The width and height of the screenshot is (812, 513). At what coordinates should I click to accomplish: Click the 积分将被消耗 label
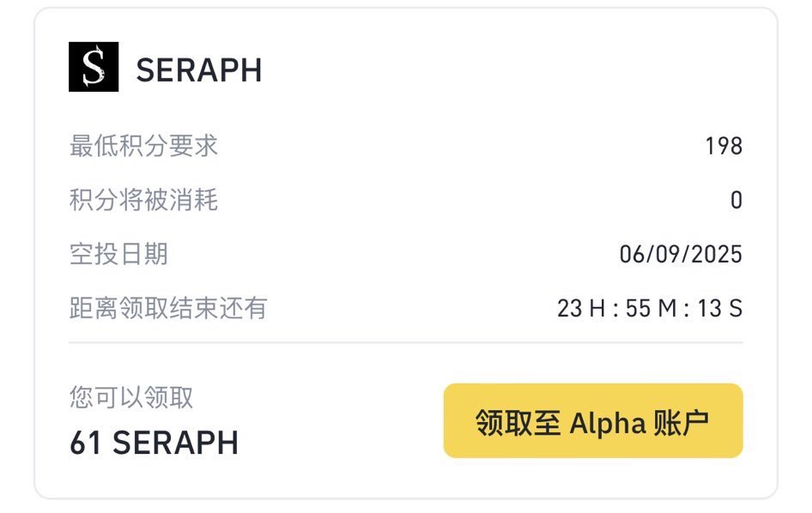[x=143, y=200]
